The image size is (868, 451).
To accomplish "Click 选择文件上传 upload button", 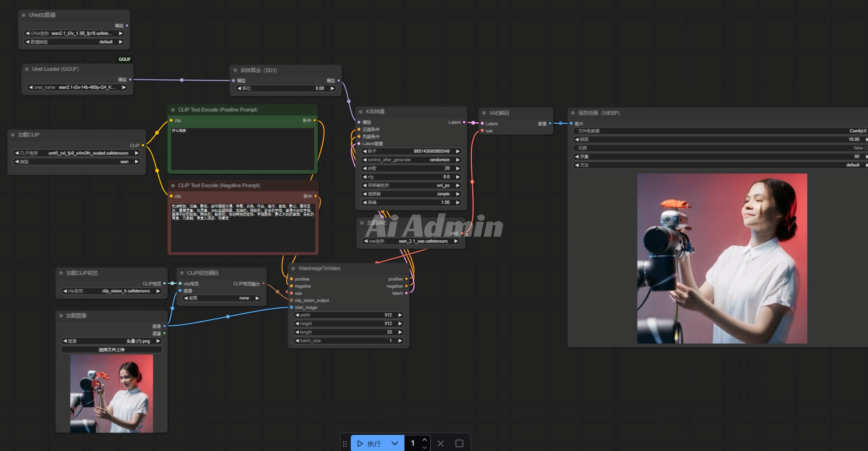I will point(111,350).
